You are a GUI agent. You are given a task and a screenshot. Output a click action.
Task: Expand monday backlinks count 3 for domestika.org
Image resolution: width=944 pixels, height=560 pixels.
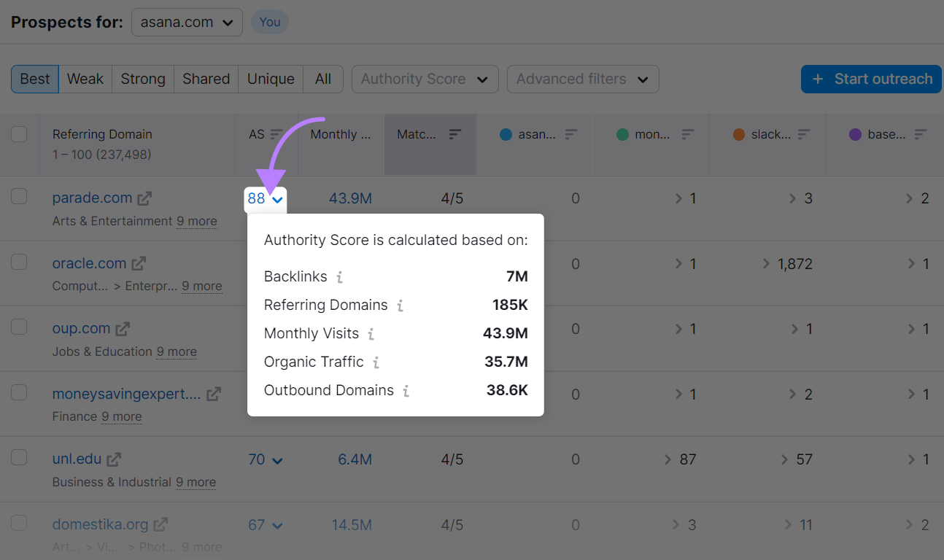click(684, 525)
